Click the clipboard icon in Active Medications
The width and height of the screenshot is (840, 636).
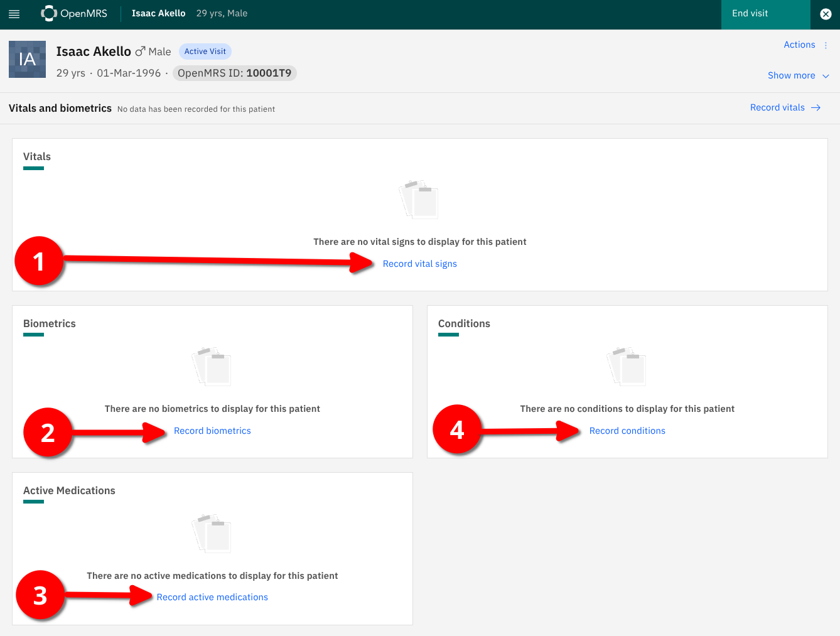(x=212, y=533)
